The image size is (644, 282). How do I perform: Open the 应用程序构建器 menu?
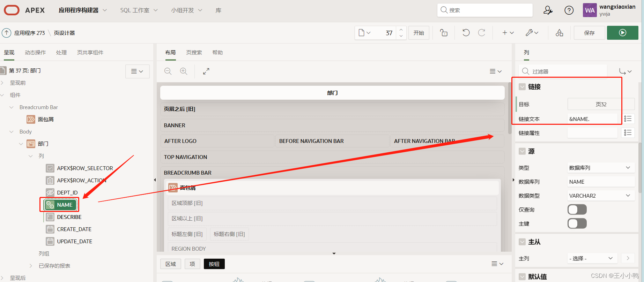83,10
